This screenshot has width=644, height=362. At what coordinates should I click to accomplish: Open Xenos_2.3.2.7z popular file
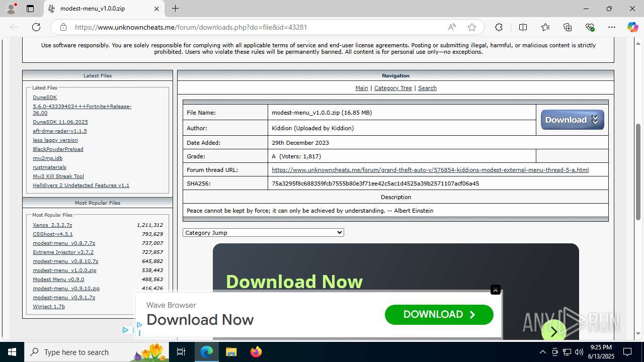coord(52,225)
